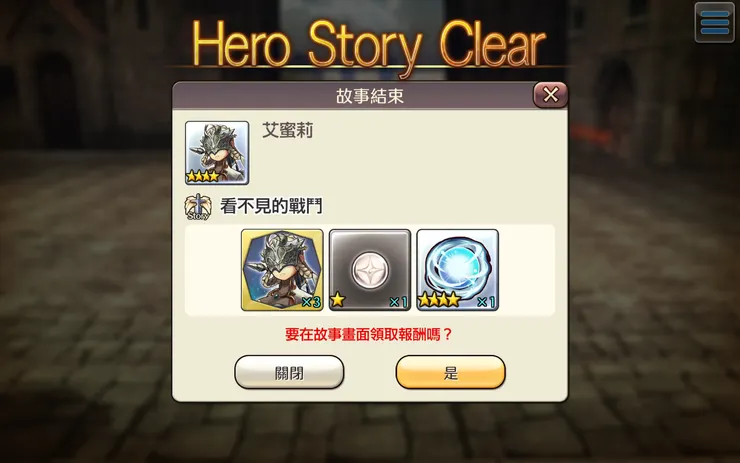Image resolution: width=740 pixels, height=463 pixels.
Task: Click the three stars on orb reward
Action: click(x=439, y=300)
